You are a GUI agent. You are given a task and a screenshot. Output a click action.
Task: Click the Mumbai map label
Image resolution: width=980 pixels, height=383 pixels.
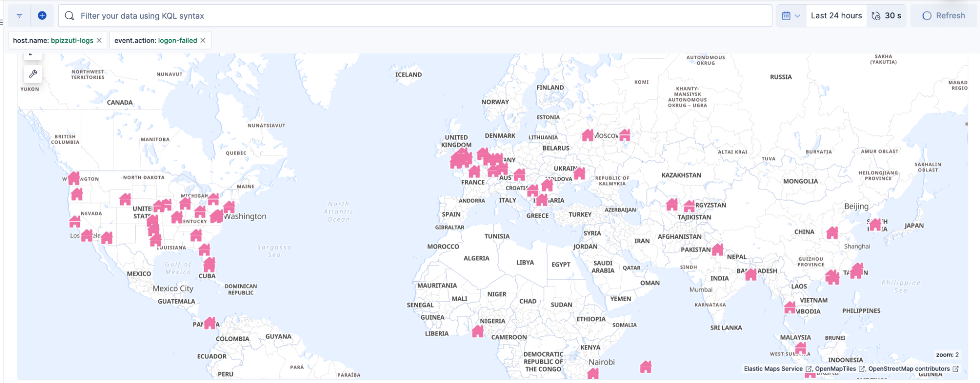701,289
